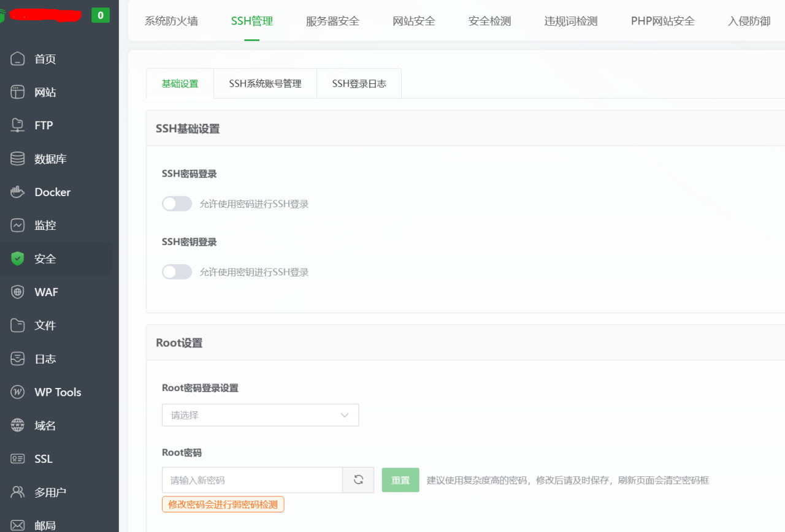Click the Website (网站) sidebar icon
The height and width of the screenshot is (532, 785).
tap(18, 92)
